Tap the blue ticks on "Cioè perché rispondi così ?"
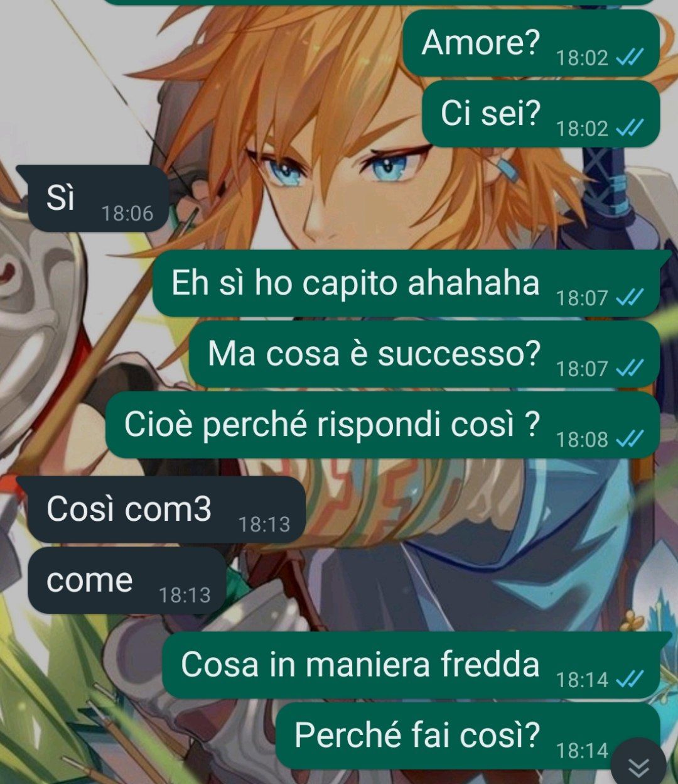This screenshot has height=784, width=678. (x=630, y=438)
